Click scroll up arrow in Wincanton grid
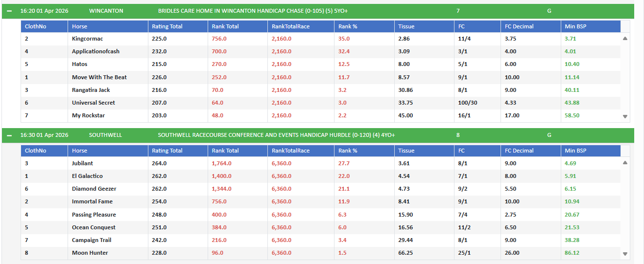644x264 pixels. coord(625,38)
